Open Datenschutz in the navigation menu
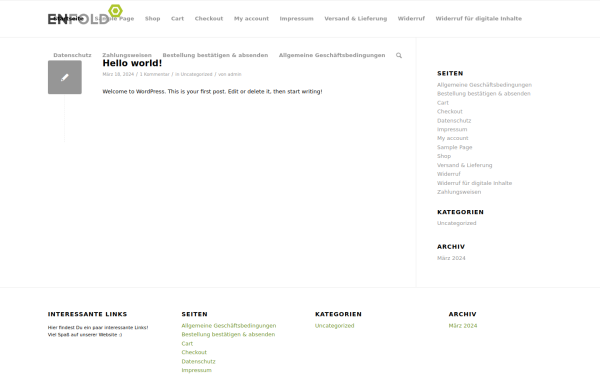The width and height of the screenshot is (600, 375). (72, 55)
